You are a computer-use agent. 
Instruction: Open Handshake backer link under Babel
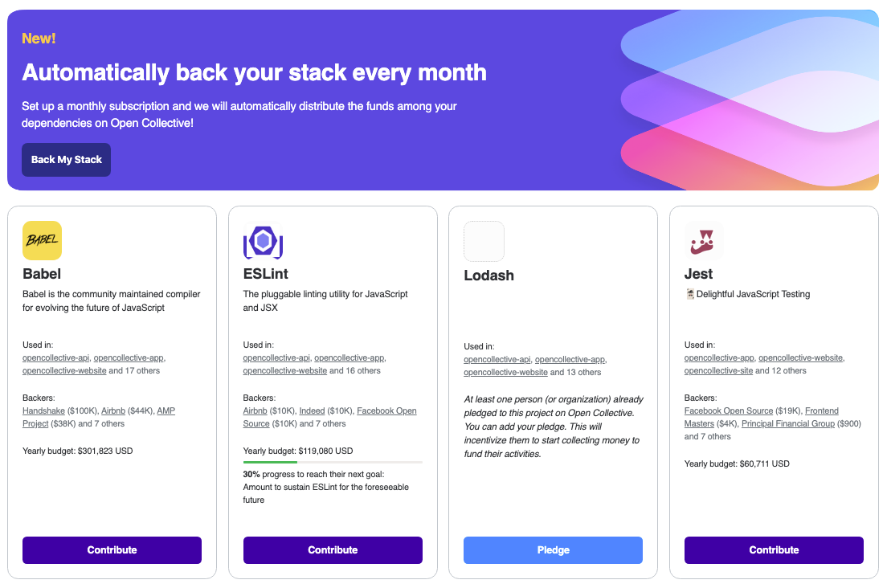(43, 411)
